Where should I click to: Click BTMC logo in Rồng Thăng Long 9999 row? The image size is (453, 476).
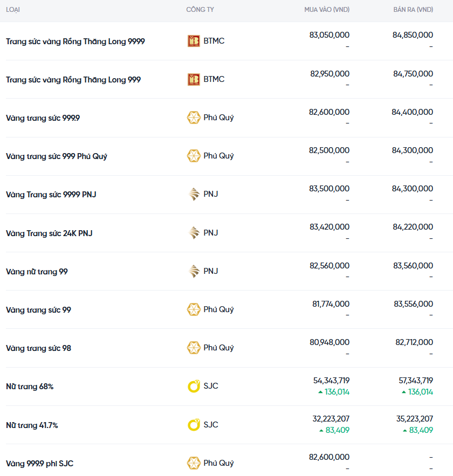(194, 41)
